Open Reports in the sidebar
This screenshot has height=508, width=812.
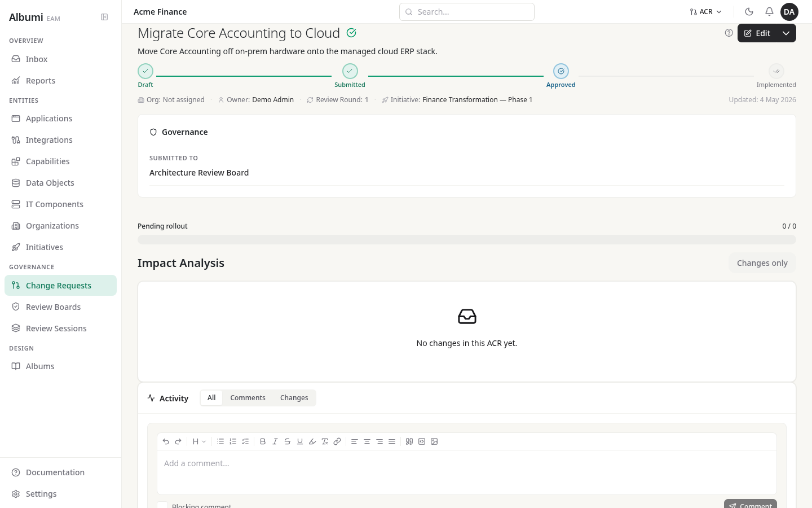point(60,81)
